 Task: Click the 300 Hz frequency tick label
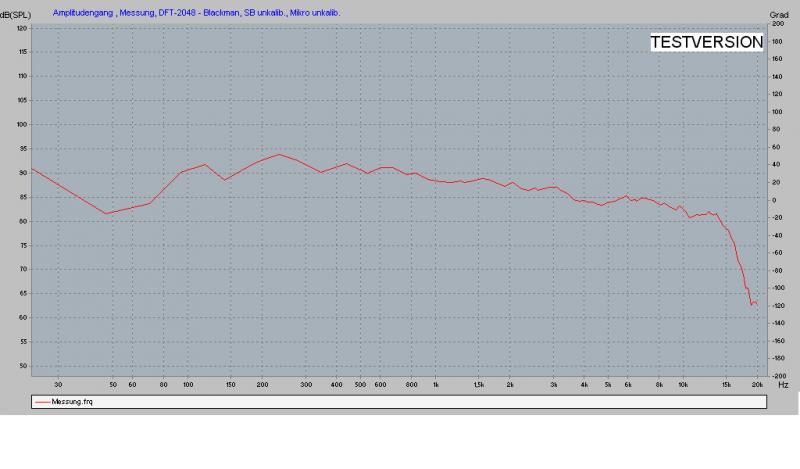click(x=306, y=385)
